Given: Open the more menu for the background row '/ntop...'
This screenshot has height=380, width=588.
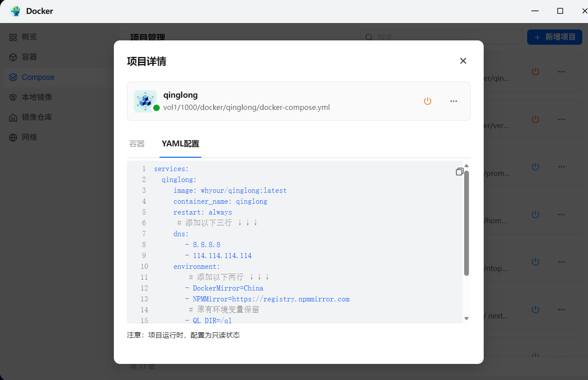Looking at the screenshot, I should 561,262.
